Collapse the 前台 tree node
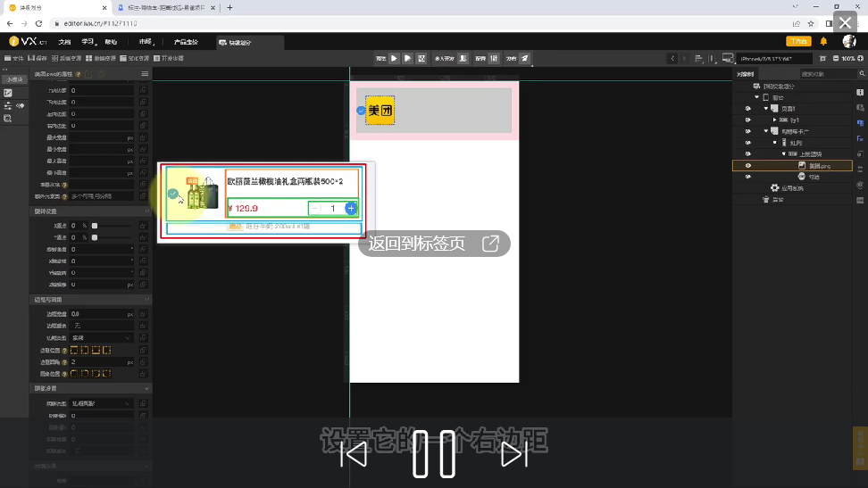 (756, 97)
